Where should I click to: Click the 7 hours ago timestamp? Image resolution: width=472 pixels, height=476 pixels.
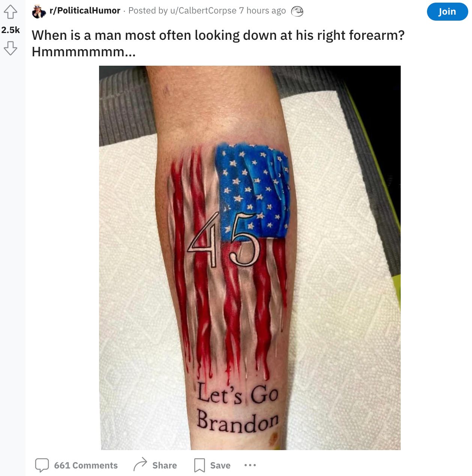(262, 11)
